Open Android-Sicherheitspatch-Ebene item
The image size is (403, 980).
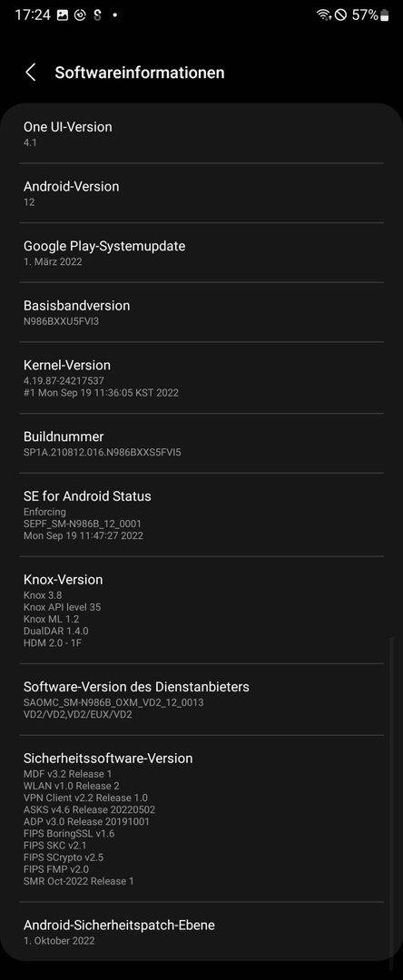[201, 931]
